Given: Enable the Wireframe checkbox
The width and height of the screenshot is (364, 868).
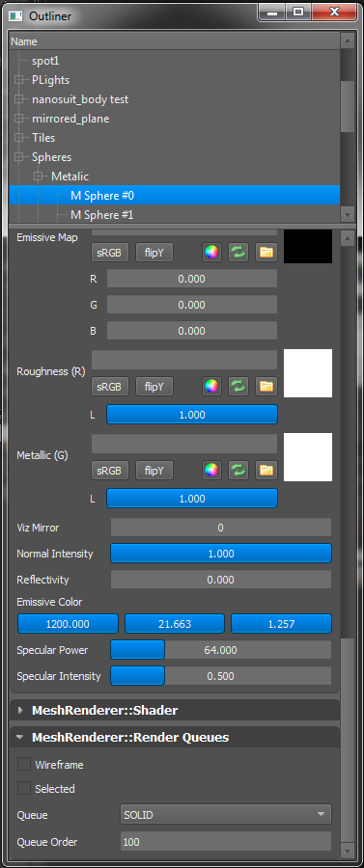Looking at the screenshot, I should (x=24, y=765).
